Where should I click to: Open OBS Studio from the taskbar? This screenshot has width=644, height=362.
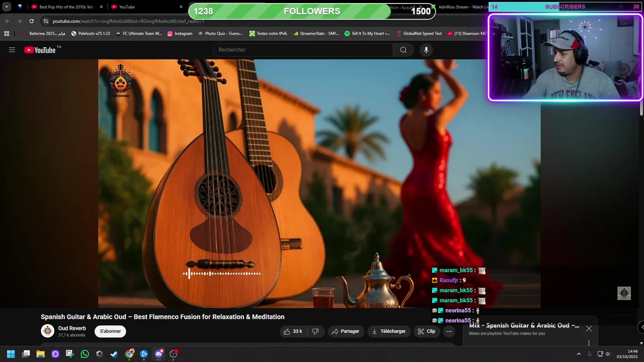[174, 354]
